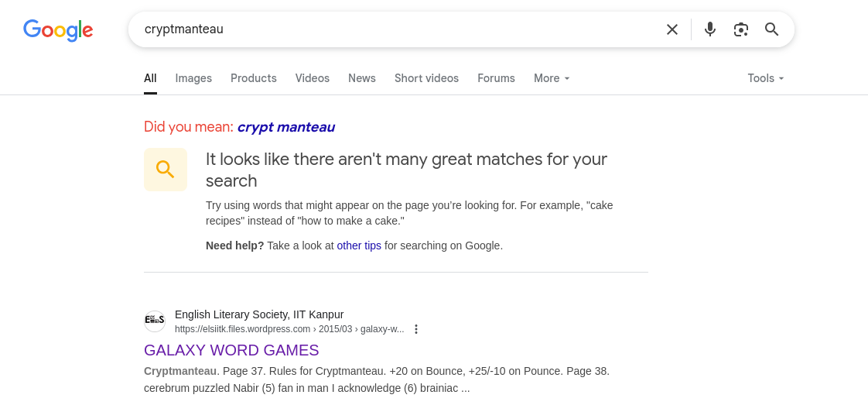Screen dimensions: 868x412
Task: Click the 'Try using words' suggestion paragraph
Action: tap(409, 213)
